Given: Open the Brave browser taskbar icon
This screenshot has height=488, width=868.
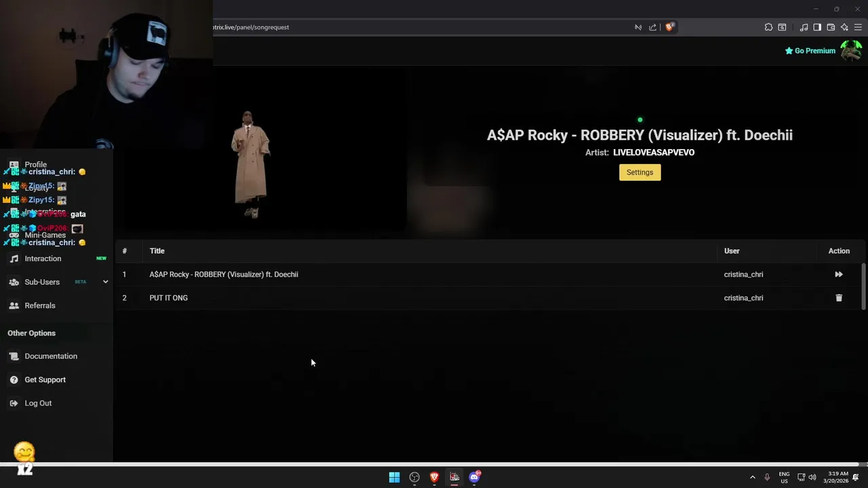Looking at the screenshot, I should [x=435, y=477].
